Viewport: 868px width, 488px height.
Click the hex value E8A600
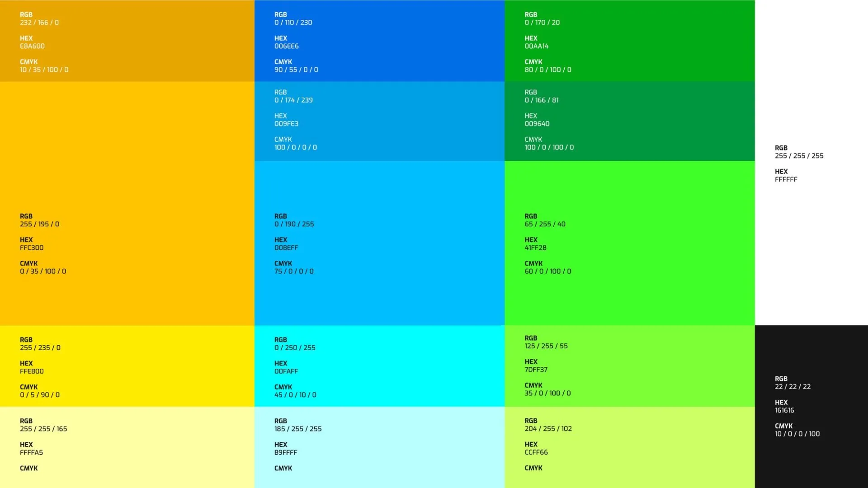point(32,46)
